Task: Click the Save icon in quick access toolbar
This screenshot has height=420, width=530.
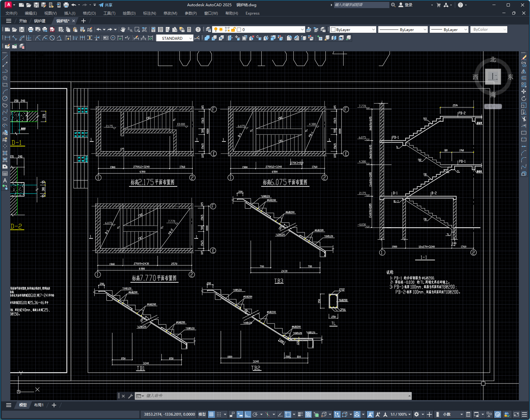Action: coord(36,5)
